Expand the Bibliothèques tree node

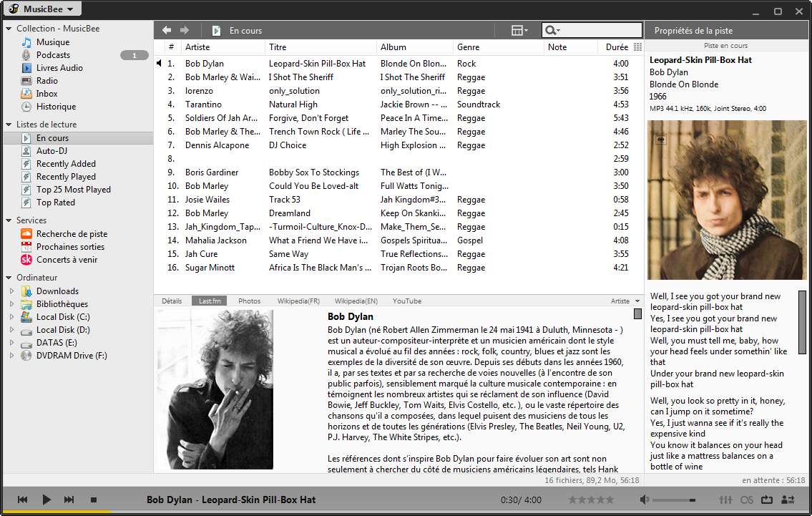coord(12,304)
